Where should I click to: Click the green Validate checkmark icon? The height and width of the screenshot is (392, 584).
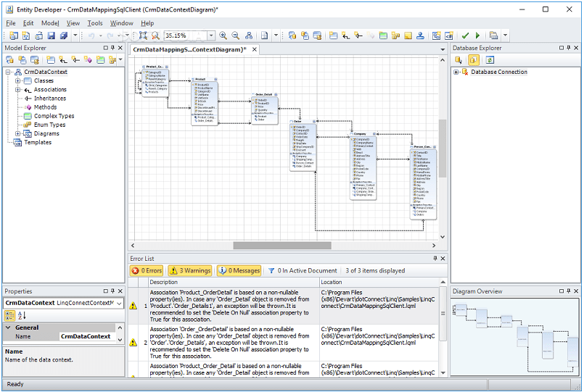(465, 36)
